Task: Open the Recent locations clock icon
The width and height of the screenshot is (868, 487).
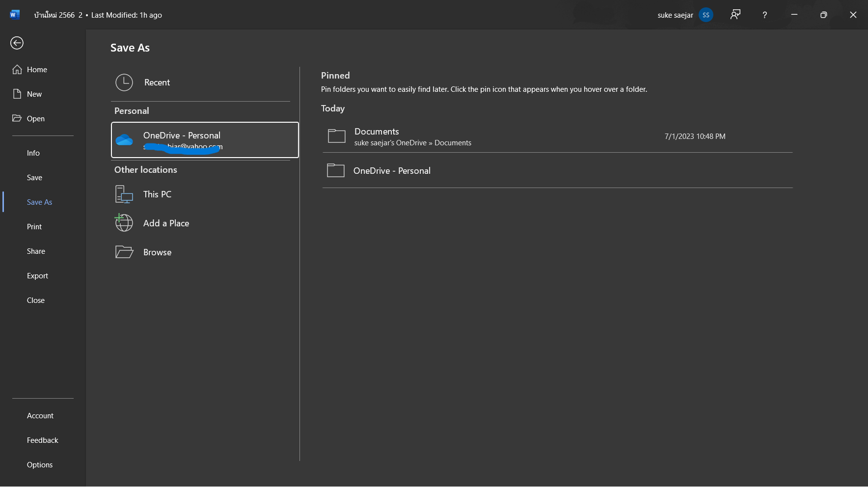Action: coord(124,82)
